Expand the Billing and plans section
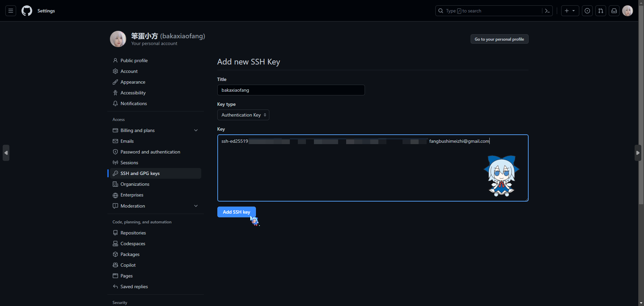 click(196, 130)
